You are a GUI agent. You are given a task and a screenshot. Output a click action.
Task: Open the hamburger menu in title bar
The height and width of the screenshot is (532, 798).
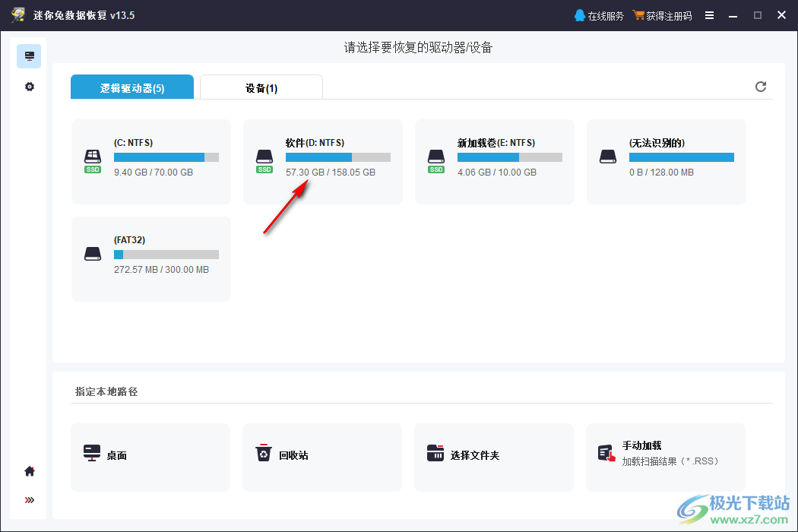click(709, 14)
